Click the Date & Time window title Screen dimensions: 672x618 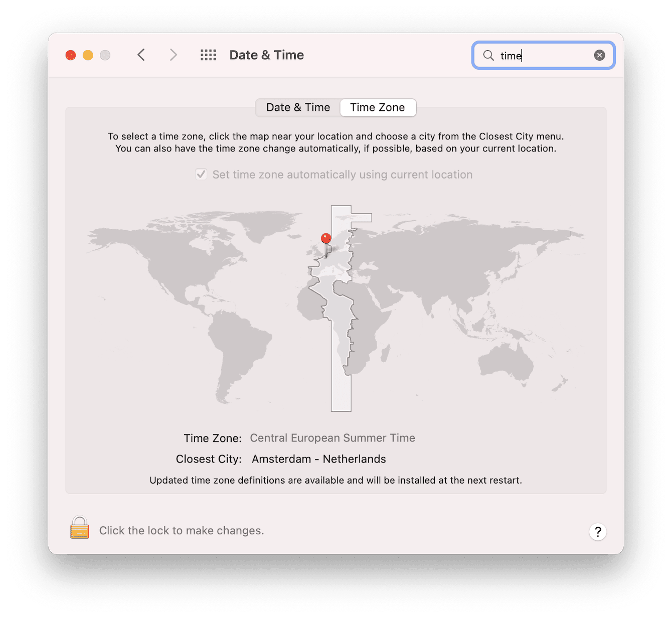pos(266,55)
